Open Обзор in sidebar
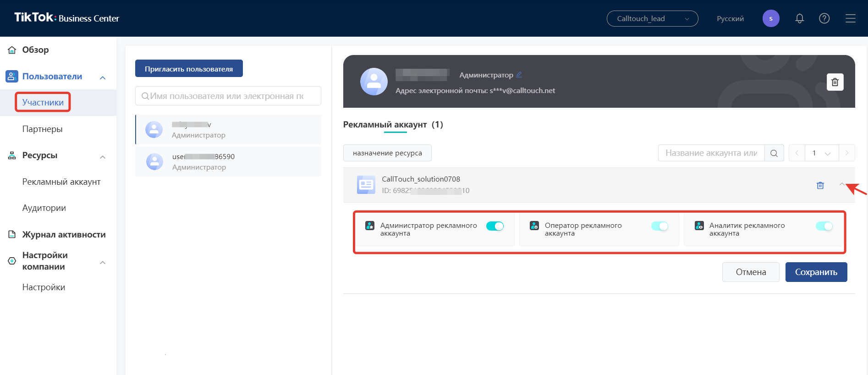The width and height of the screenshot is (868, 375). [35, 50]
